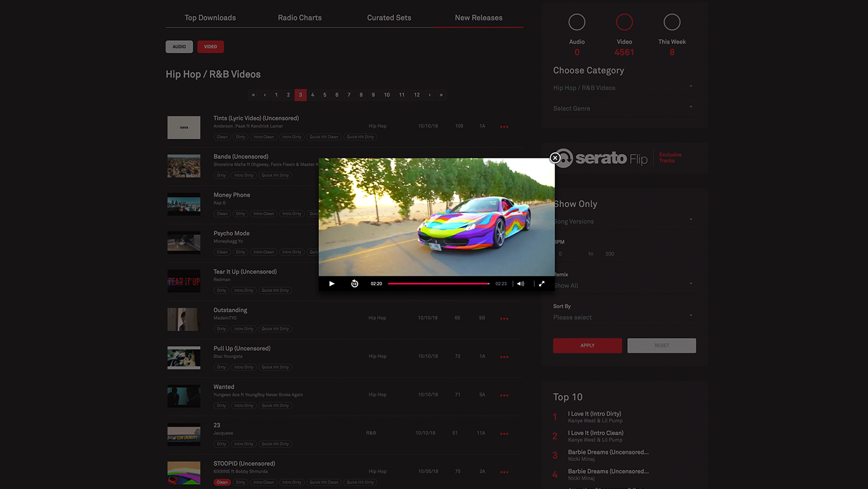Switch to the Top Downloads tab
Image resolution: width=868 pixels, height=489 pixels.
tap(210, 18)
